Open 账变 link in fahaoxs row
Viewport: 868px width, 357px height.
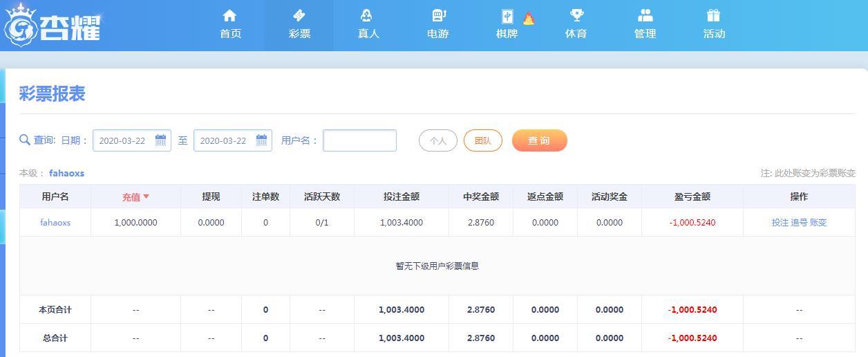click(x=818, y=223)
